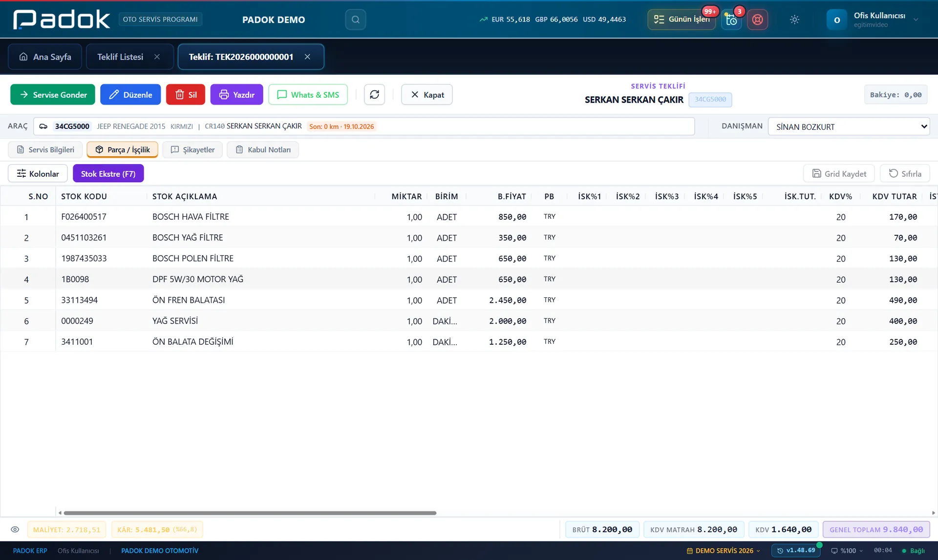Open the calendar clock icon with badge 3
This screenshot has width=938, height=560.
click(x=731, y=20)
